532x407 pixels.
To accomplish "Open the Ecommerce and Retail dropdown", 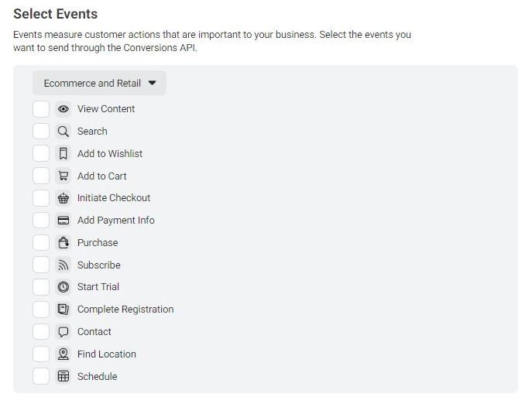I will pyautogui.click(x=99, y=83).
